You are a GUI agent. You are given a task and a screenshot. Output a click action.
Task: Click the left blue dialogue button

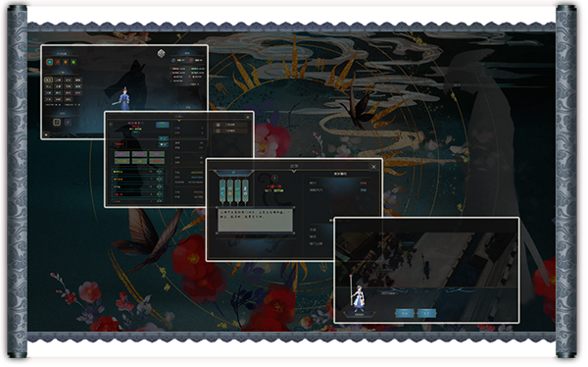(x=405, y=313)
